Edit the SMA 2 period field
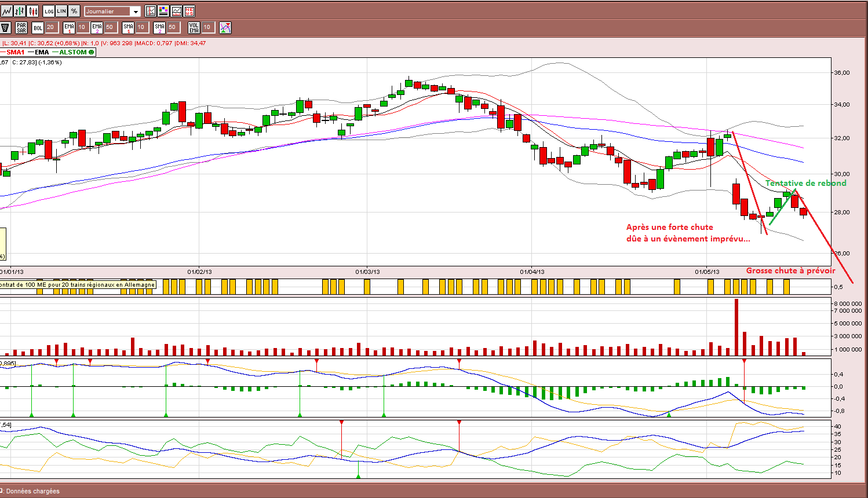This screenshot has height=498, width=868. tap(173, 27)
